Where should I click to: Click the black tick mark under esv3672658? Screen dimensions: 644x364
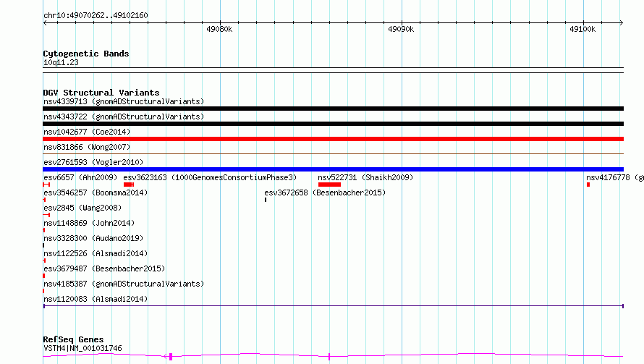click(x=266, y=200)
